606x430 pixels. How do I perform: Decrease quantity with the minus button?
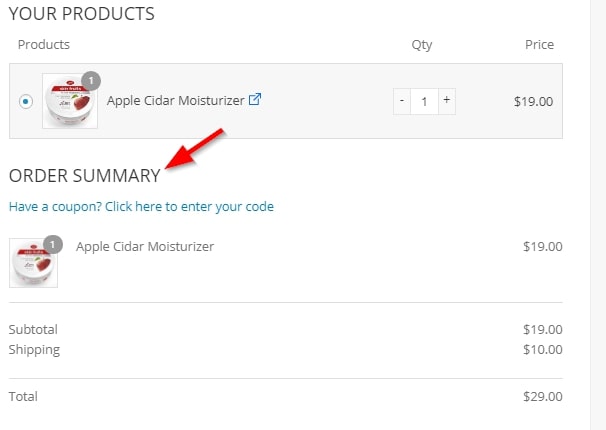(x=402, y=101)
